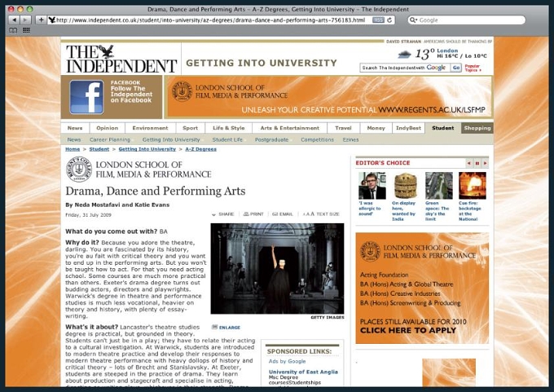Open Popular Topics link
This screenshot has height=392, width=554.
click(x=473, y=68)
